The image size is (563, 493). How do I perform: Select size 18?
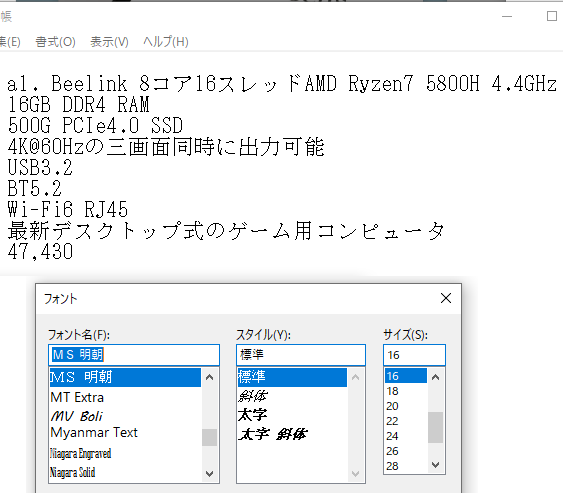(406, 391)
